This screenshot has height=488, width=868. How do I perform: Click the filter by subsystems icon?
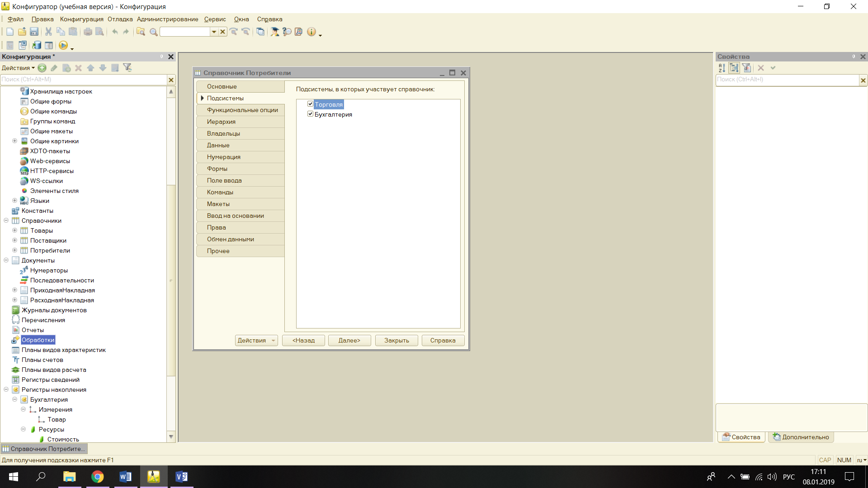127,68
